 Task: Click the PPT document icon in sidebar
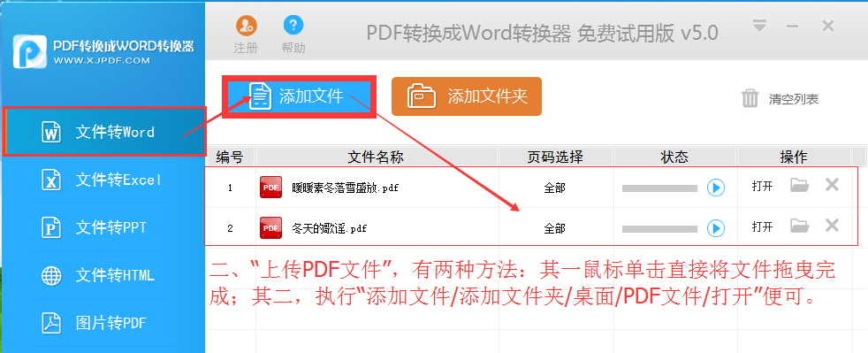pyautogui.click(x=51, y=227)
